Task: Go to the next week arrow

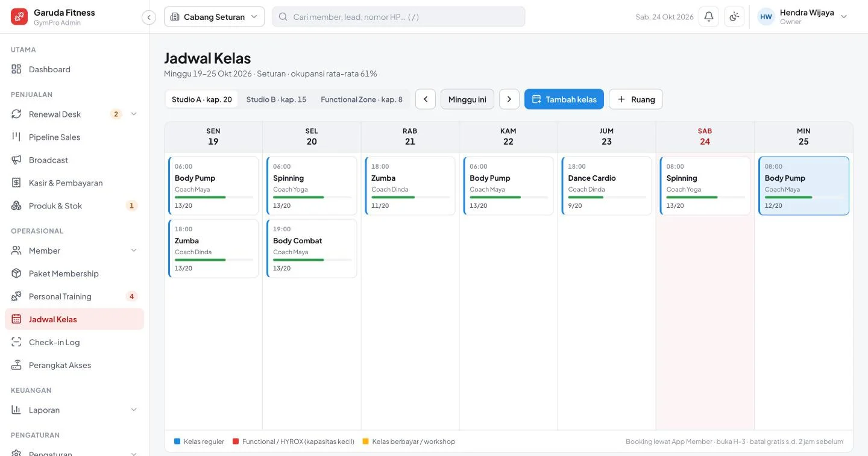Action: 509,99
